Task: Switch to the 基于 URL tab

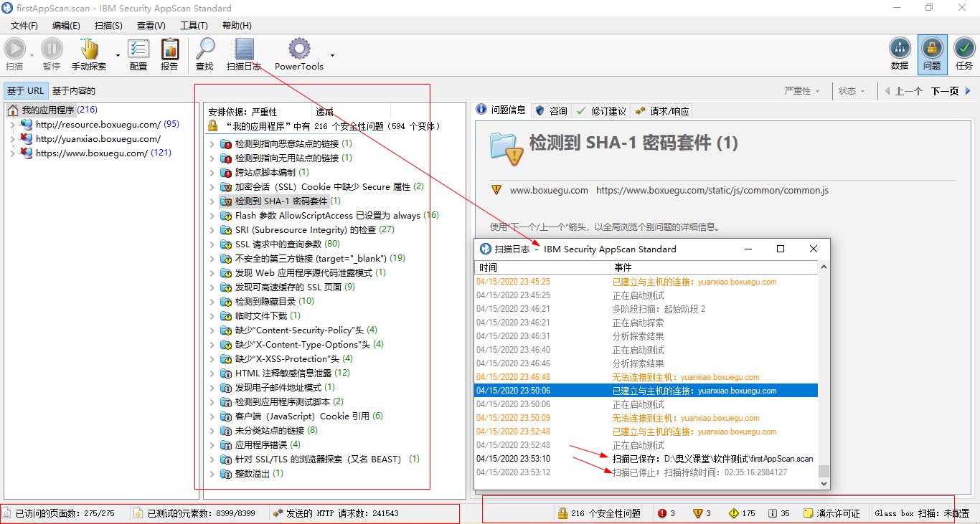Action: (x=25, y=91)
